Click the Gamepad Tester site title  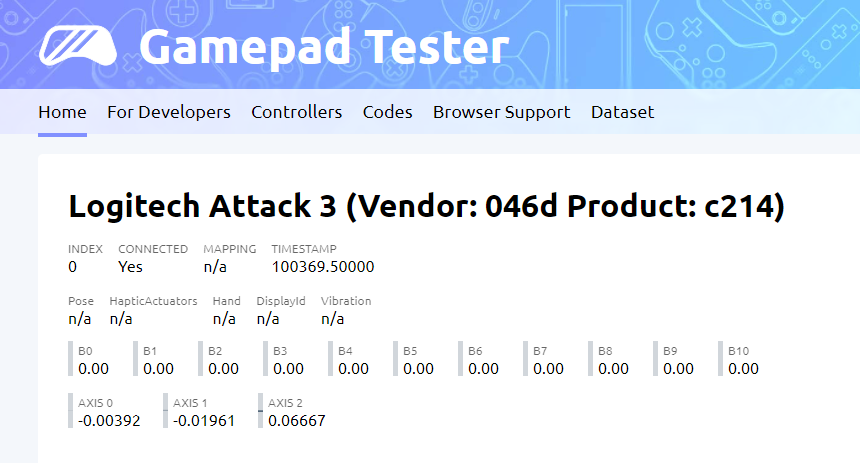[x=323, y=47]
